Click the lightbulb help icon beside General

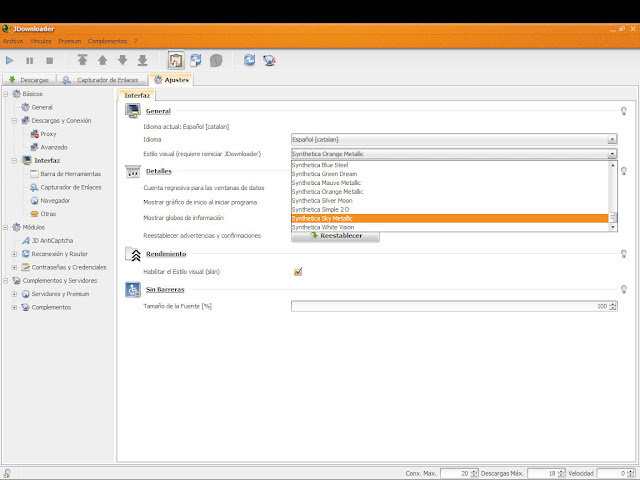[x=624, y=111]
